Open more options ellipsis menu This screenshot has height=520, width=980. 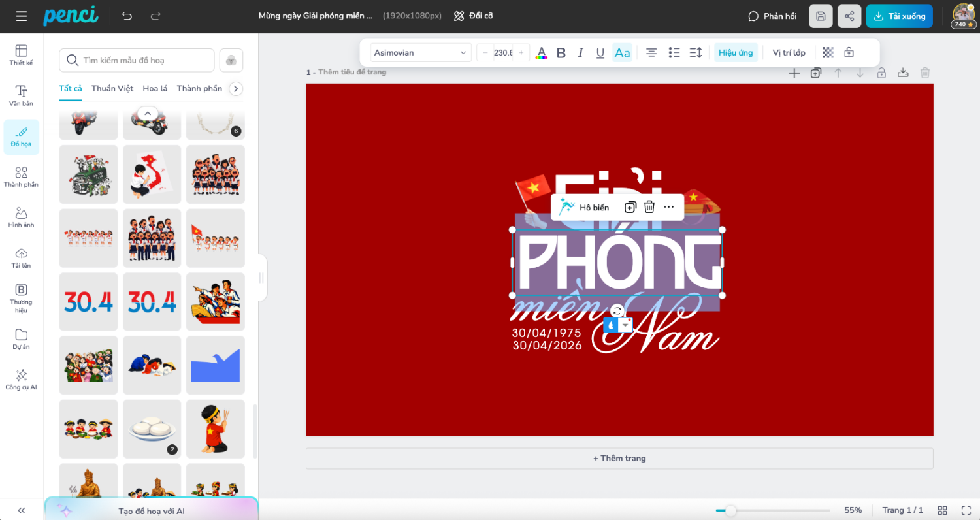[x=668, y=207]
